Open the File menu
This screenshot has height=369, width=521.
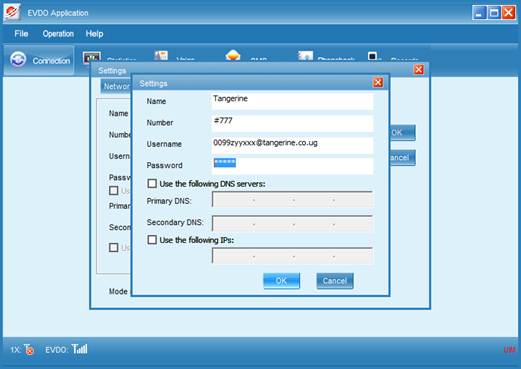(21, 34)
